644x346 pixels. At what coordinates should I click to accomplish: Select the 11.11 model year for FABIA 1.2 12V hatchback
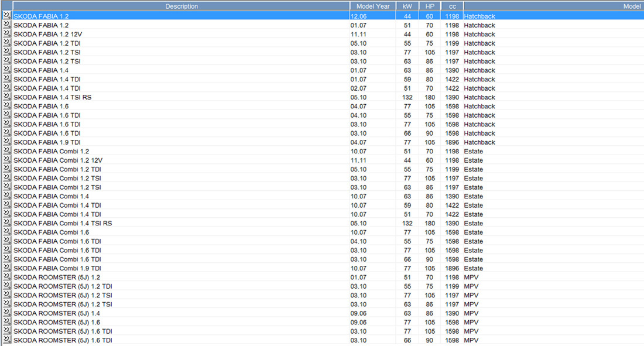pos(358,34)
